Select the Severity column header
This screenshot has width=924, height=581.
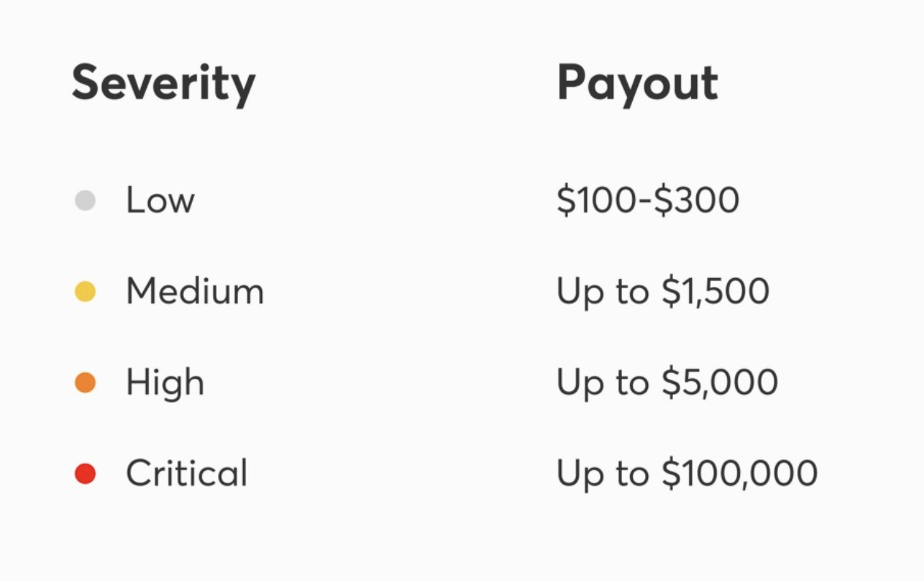[x=163, y=83]
